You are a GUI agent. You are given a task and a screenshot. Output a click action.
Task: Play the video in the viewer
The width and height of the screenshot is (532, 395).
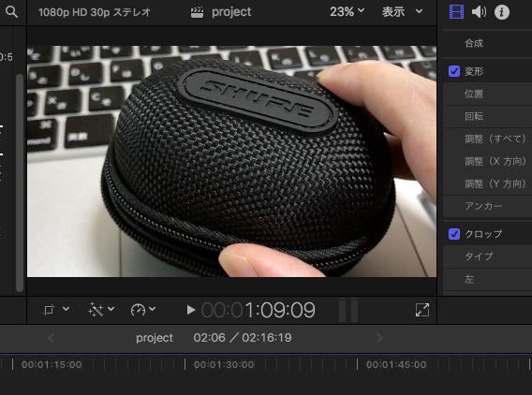coord(191,310)
